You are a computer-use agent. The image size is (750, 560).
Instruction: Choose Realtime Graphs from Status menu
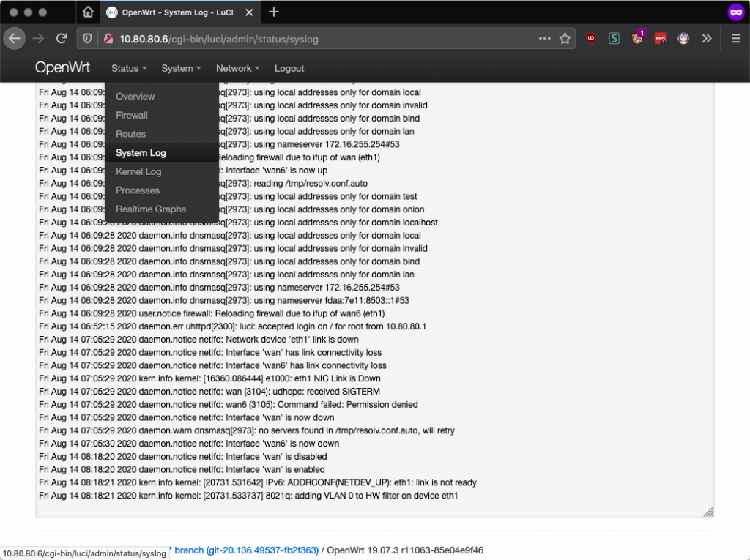click(162, 209)
